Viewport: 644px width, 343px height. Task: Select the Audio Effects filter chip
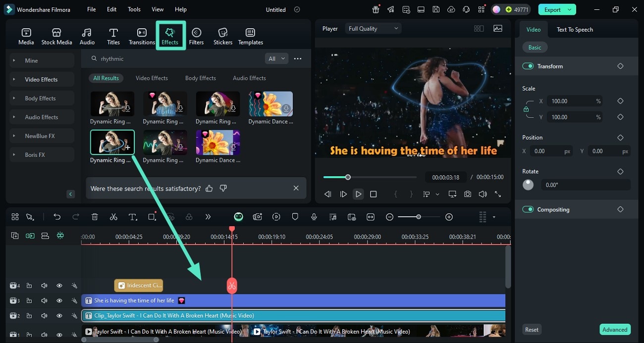[249, 78]
